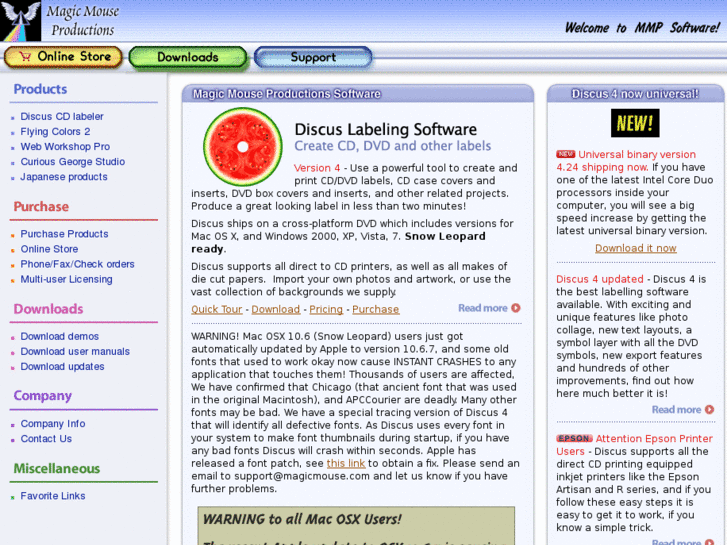Click Read more under Discus Labeling Software
Image resolution: width=727 pixels, height=545 pixels.
coord(483,308)
